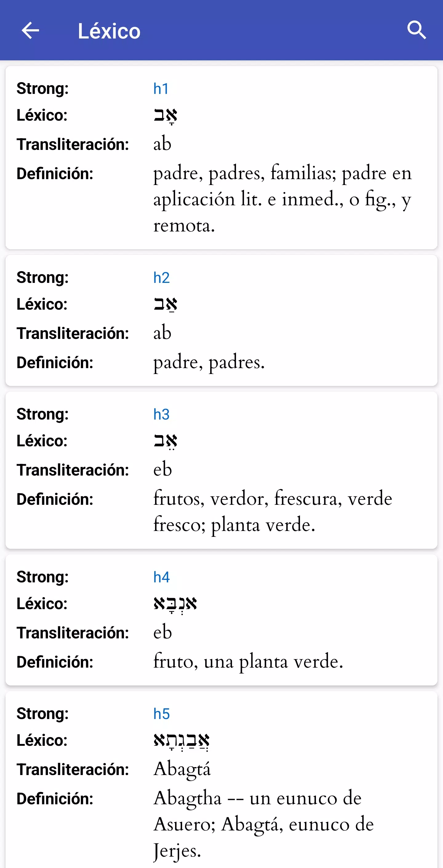Follow the h3 Strong link
Screen dimensions: 443x868
point(162,414)
